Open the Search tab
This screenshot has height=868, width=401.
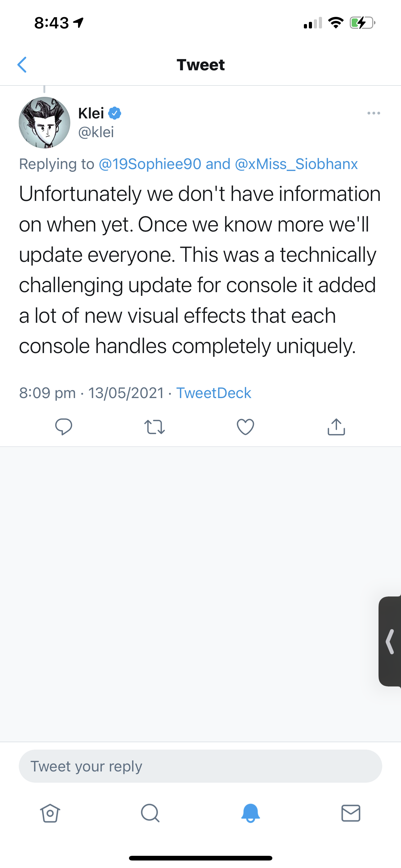[150, 813]
